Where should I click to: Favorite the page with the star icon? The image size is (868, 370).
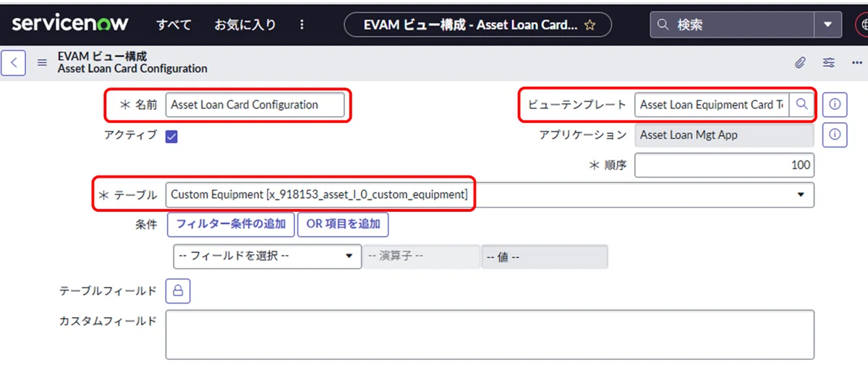[x=590, y=25]
